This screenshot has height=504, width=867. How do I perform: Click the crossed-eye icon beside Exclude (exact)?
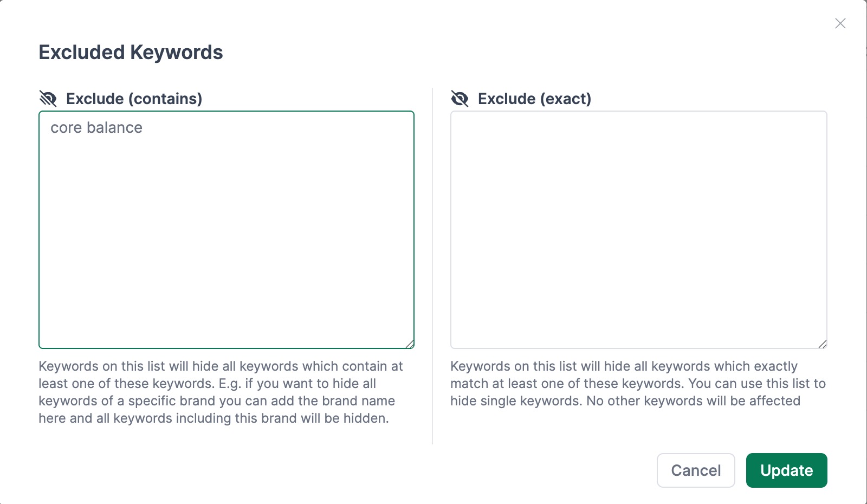pyautogui.click(x=460, y=99)
